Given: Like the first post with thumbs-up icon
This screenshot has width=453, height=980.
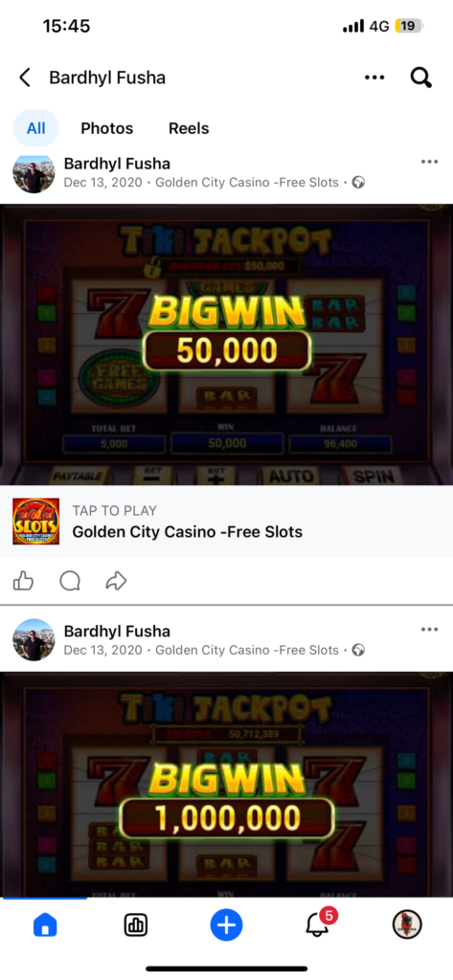Looking at the screenshot, I should [x=23, y=581].
